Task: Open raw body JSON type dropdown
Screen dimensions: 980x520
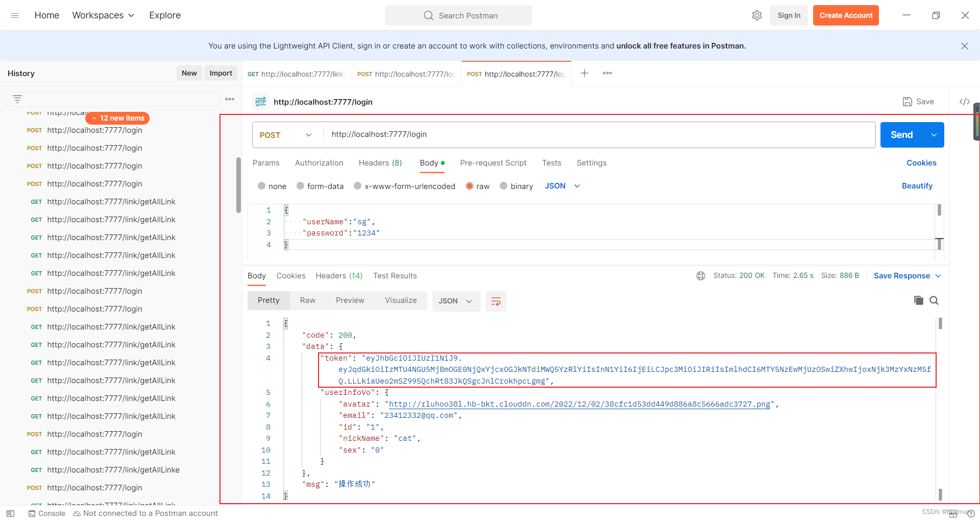Action: click(x=562, y=186)
